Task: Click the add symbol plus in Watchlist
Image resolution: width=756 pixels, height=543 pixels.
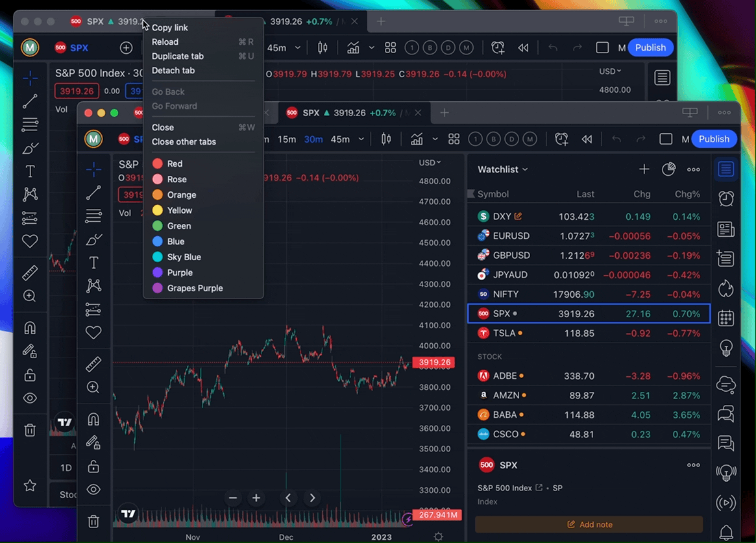Action: (x=644, y=169)
